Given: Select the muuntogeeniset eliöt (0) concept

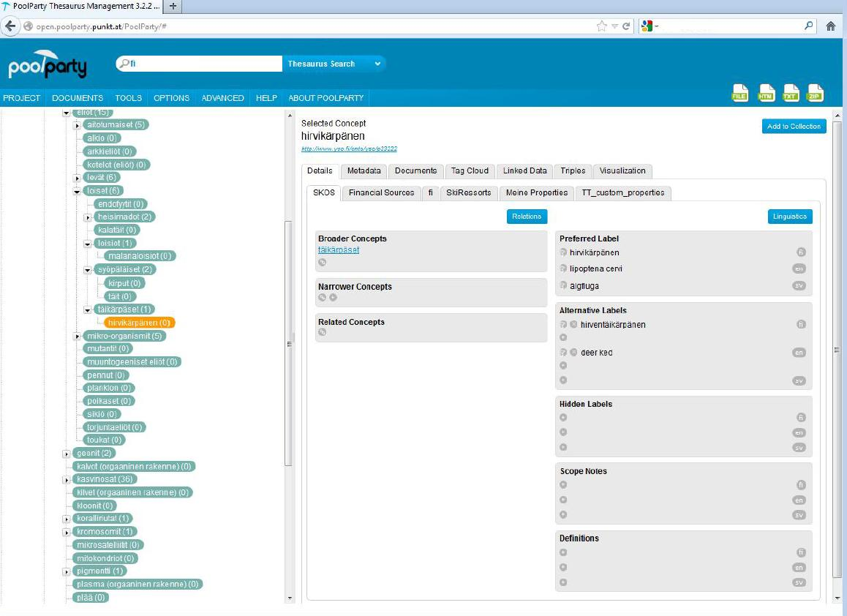Looking at the screenshot, I should (x=132, y=362).
